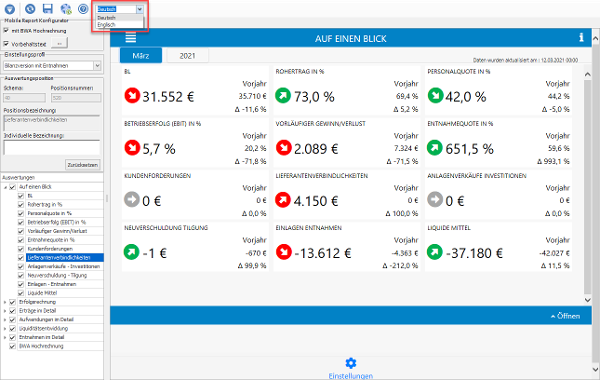
Task: Click the Zurücksetzen button
Action: (x=83, y=165)
